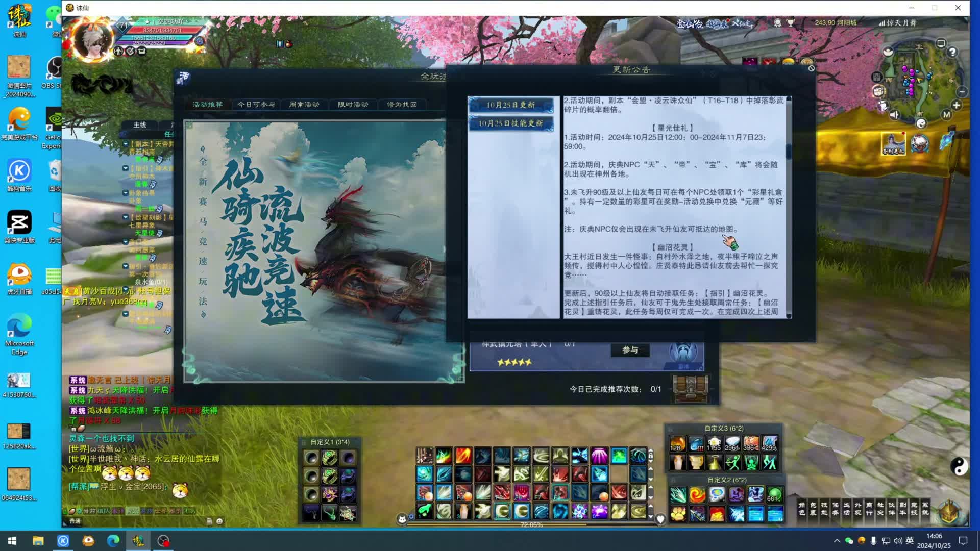The height and width of the screenshot is (551, 980).
Task: Click the 参与 button to join the activity
Action: click(630, 350)
